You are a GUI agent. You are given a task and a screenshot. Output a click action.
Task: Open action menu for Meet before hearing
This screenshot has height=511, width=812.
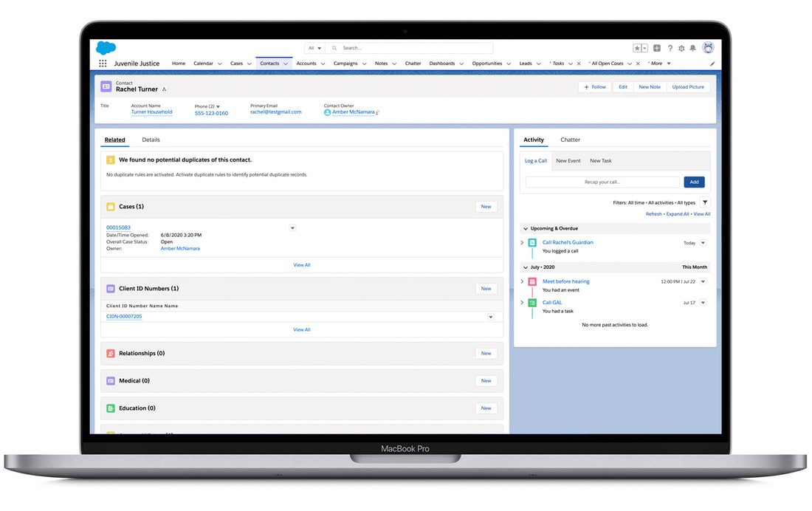click(703, 282)
